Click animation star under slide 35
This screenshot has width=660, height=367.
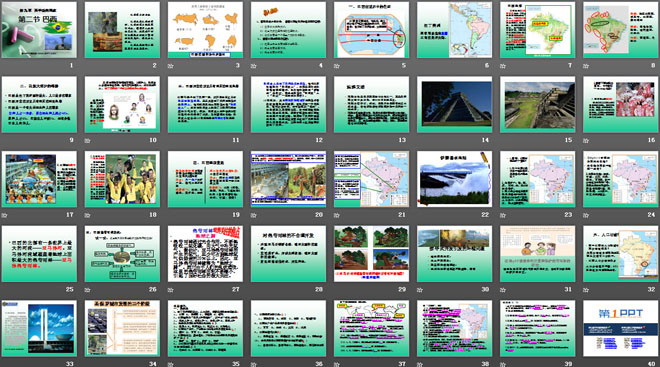click(170, 364)
